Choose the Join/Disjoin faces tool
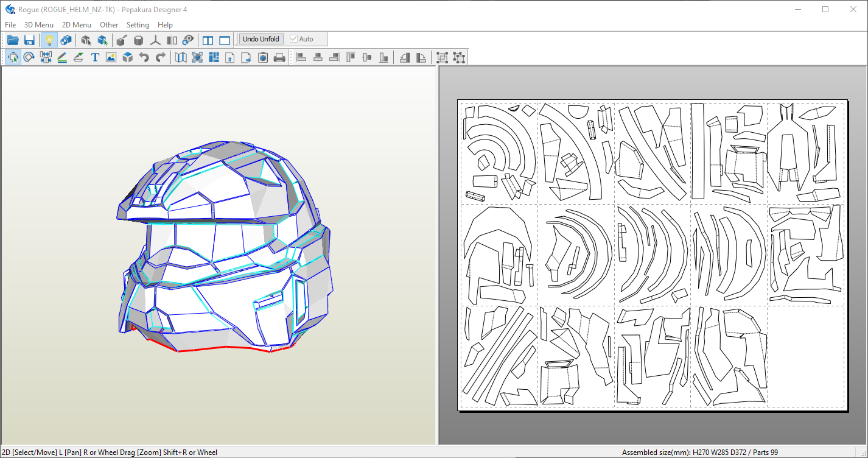Image resolution: width=868 pixels, height=458 pixels. click(46, 58)
